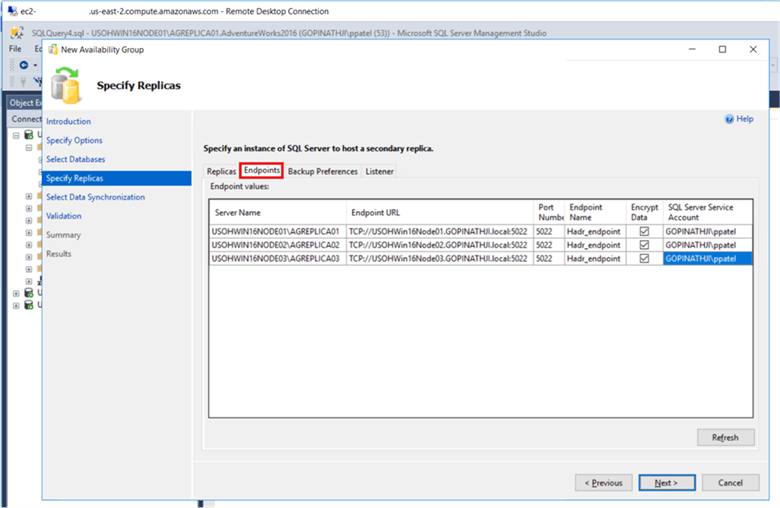Click the SSMS back navigation arrow icon
780x508 pixels.
[23, 65]
